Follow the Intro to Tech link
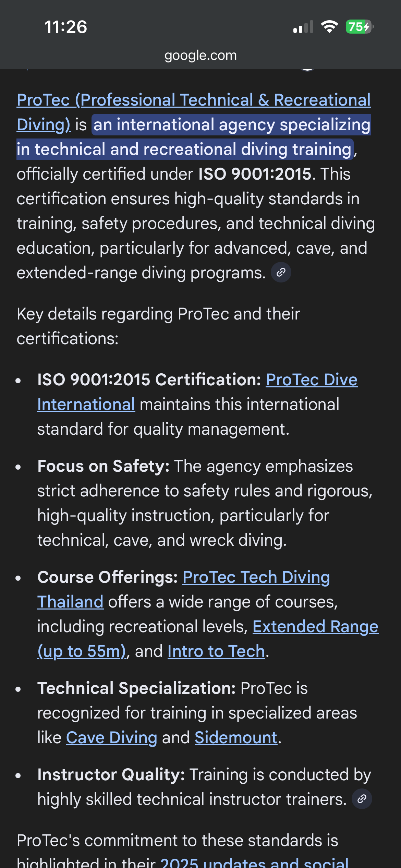401x868 pixels. [x=216, y=651]
